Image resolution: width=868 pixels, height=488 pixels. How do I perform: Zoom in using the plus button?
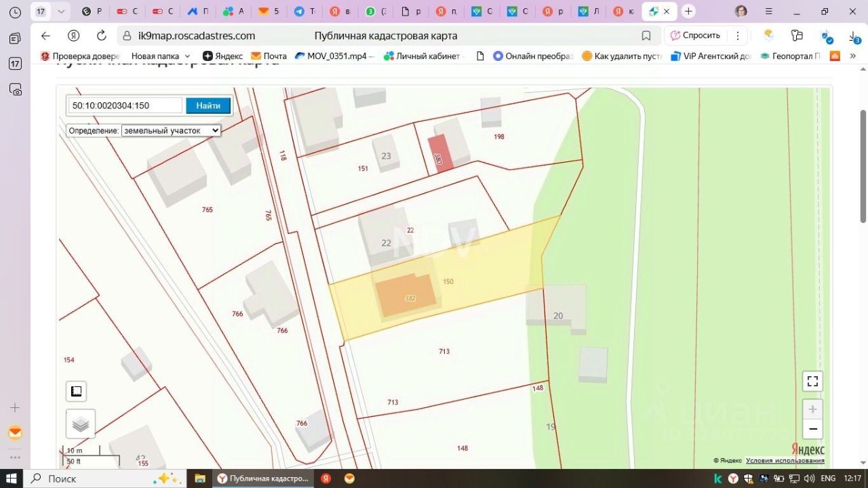(x=812, y=409)
